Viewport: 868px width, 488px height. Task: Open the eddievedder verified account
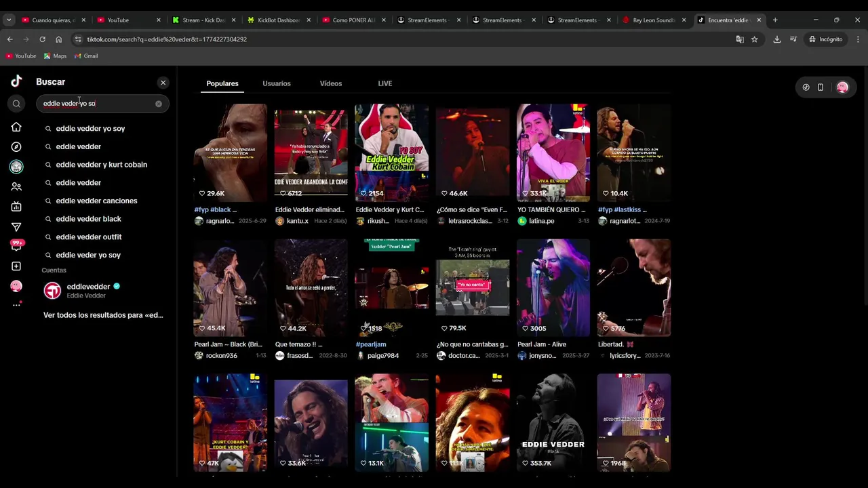click(x=103, y=291)
